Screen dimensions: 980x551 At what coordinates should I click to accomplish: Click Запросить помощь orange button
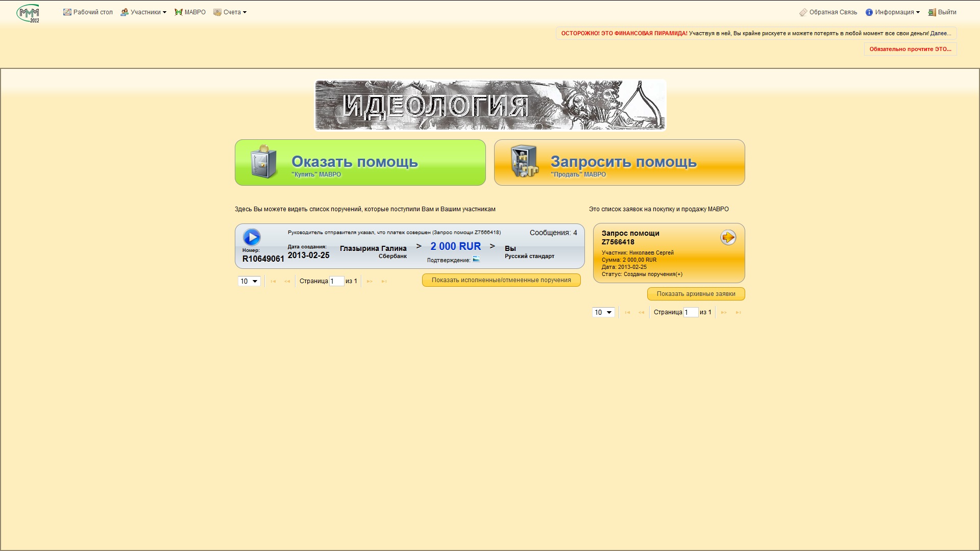[x=620, y=163]
